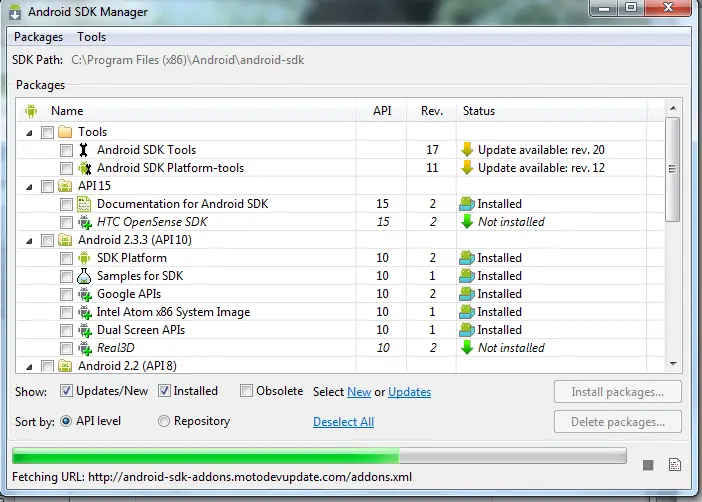The height and width of the screenshot is (502, 702).
Task: Click the android icon in the Name header
Action: point(31,111)
